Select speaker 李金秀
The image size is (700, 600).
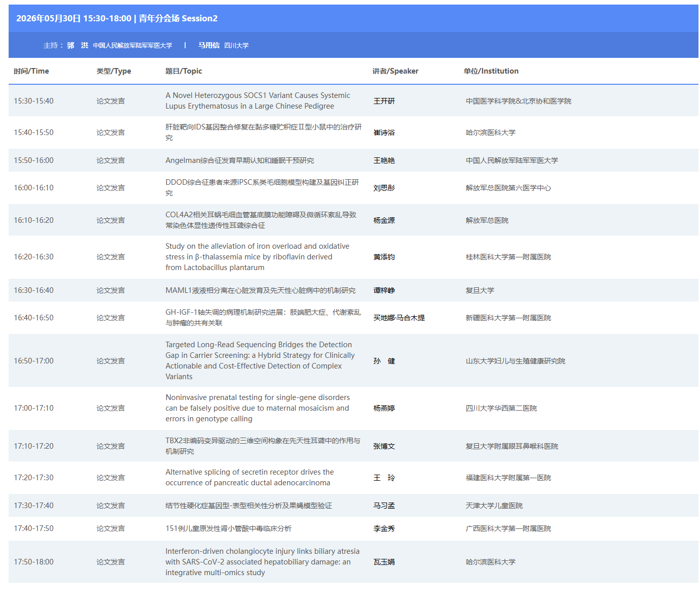(384, 528)
